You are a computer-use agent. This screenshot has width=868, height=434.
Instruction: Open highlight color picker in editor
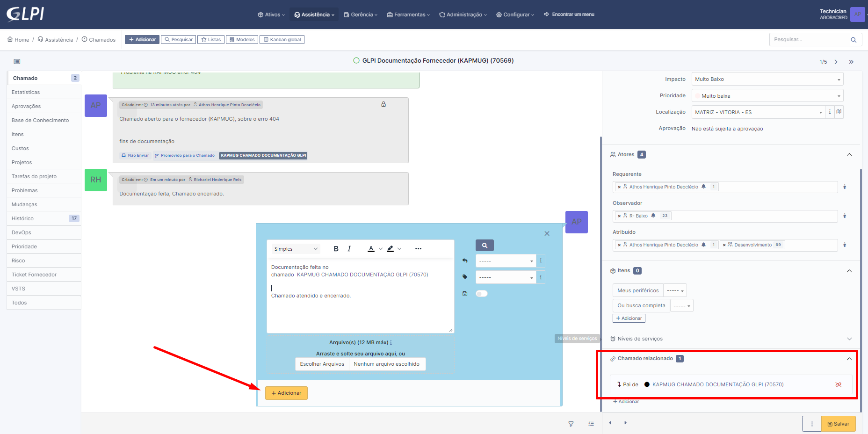[x=391, y=249]
